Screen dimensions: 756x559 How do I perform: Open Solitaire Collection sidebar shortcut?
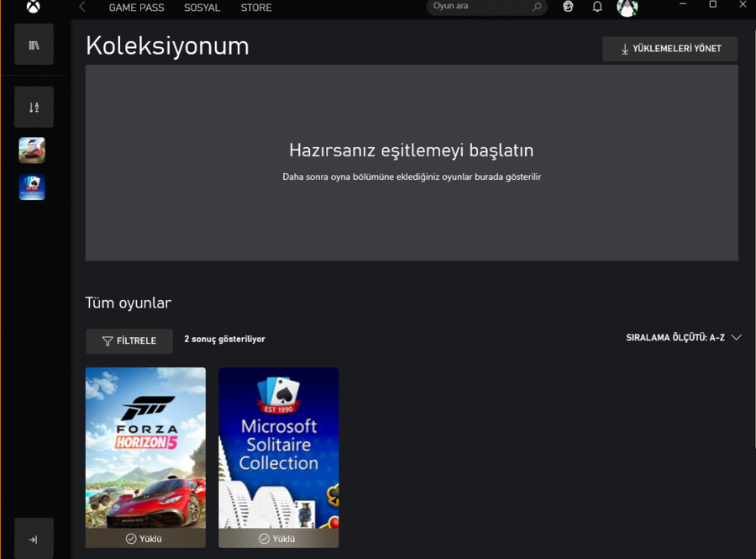pyautogui.click(x=32, y=187)
